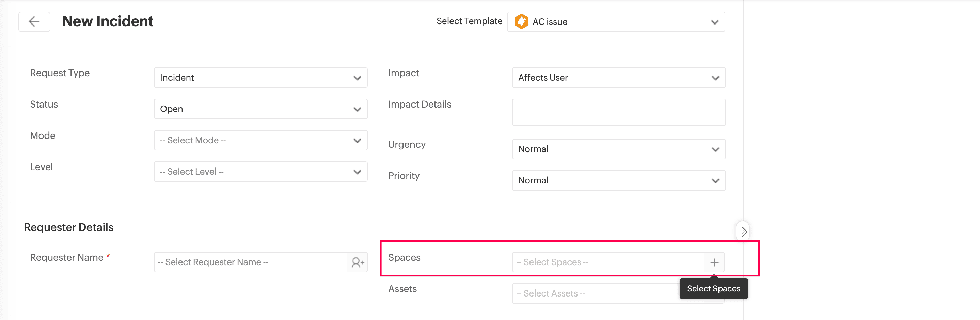Change the Urgency dropdown value
The height and width of the screenshot is (320, 980).
pos(618,149)
